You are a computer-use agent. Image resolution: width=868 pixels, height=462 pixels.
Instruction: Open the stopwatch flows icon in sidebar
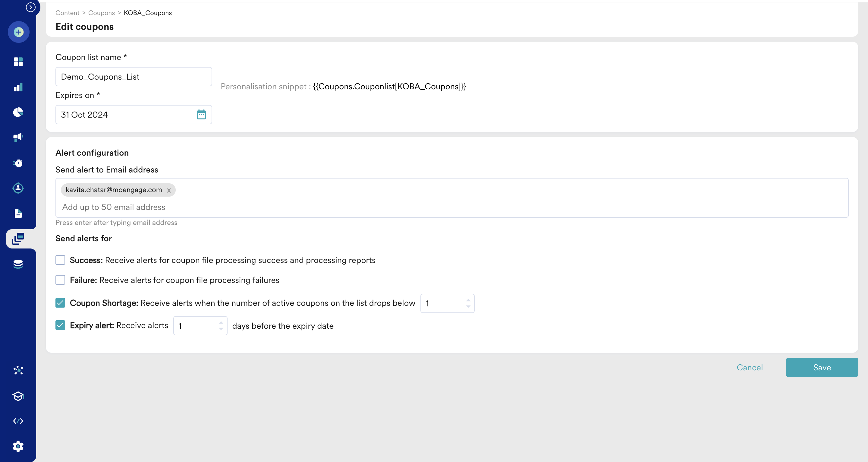pyautogui.click(x=18, y=163)
